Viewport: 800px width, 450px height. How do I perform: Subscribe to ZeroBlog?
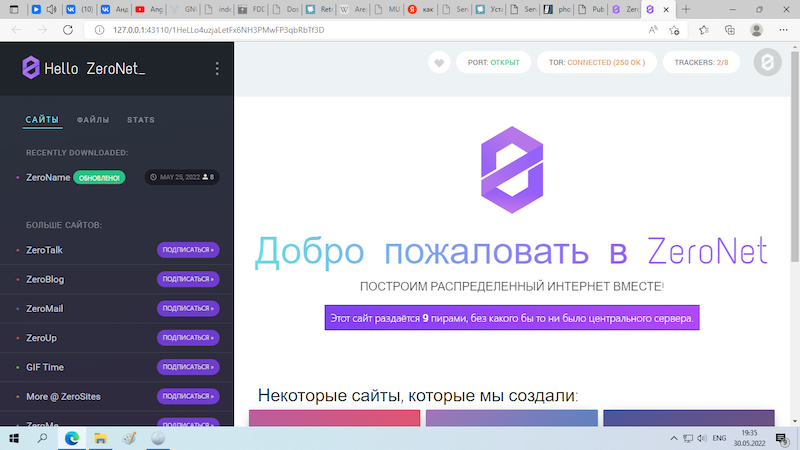click(188, 279)
